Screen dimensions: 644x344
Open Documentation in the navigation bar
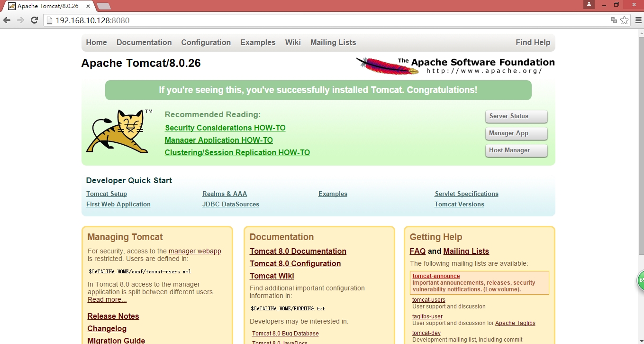point(144,42)
